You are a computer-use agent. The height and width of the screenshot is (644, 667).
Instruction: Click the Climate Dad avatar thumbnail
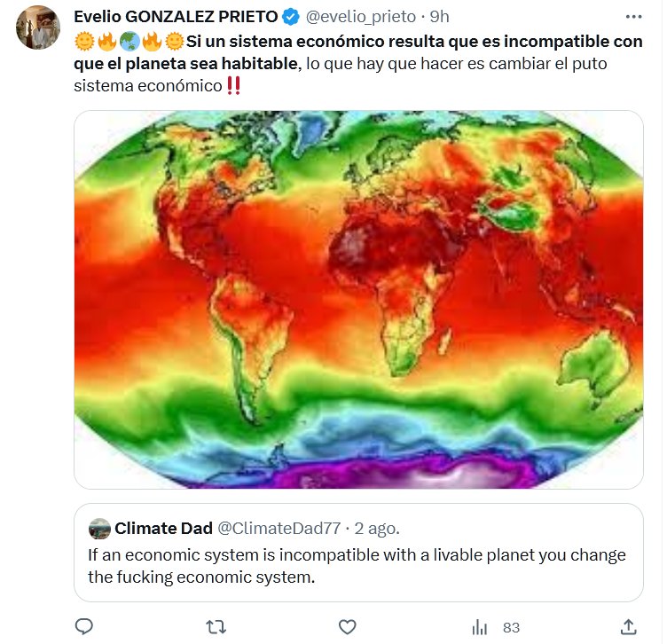(x=99, y=529)
